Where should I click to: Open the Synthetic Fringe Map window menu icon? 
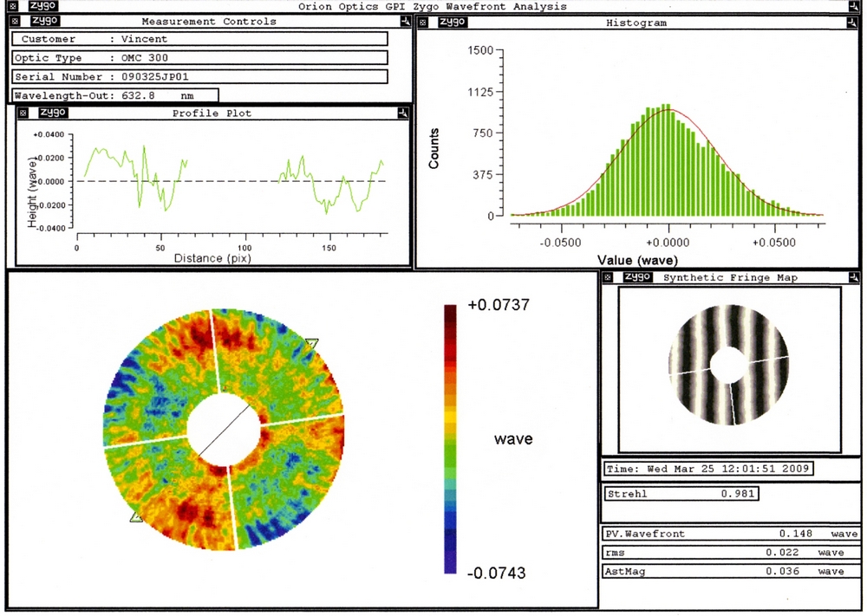click(x=608, y=277)
